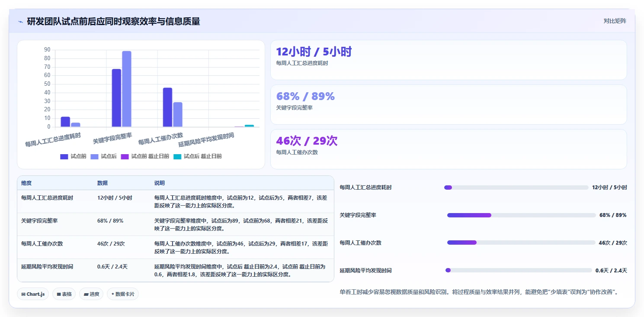Toggle the 试点前 legend entry
This screenshot has width=644, height=317.
pyautogui.click(x=73, y=156)
